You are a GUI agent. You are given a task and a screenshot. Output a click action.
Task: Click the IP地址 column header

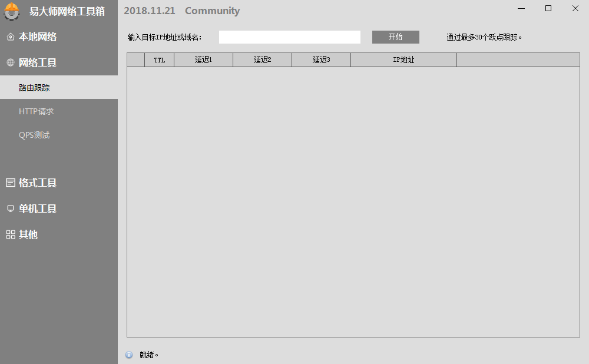[404, 59]
